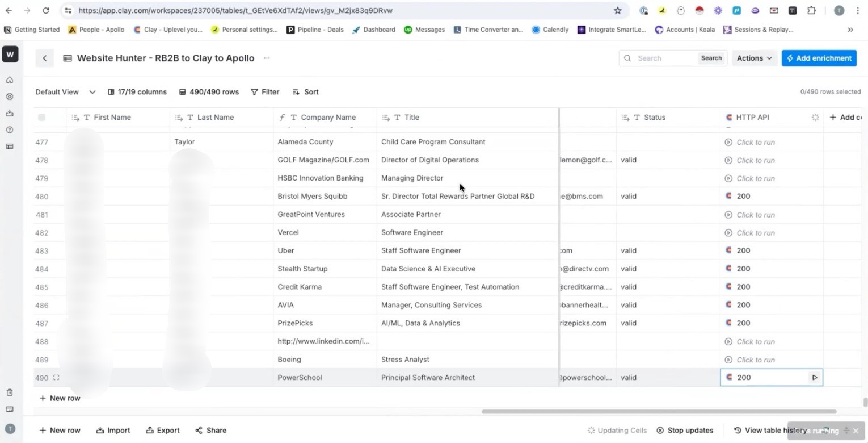Open the workspace W logo menu

tap(10, 55)
